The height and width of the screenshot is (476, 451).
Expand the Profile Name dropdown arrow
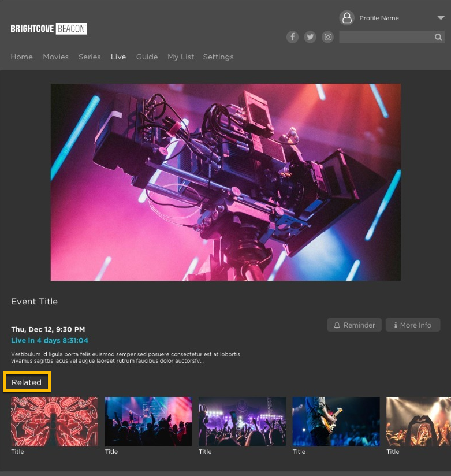441,18
